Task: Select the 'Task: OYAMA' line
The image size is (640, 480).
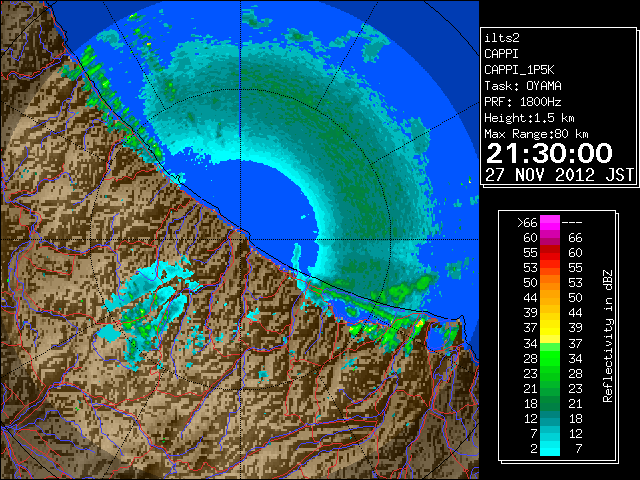Action: [x=523, y=86]
